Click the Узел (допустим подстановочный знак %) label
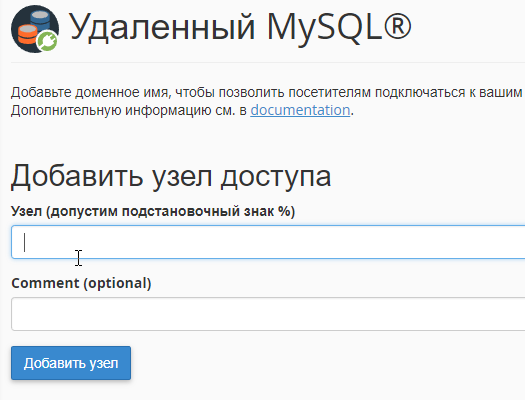 (x=153, y=212)
